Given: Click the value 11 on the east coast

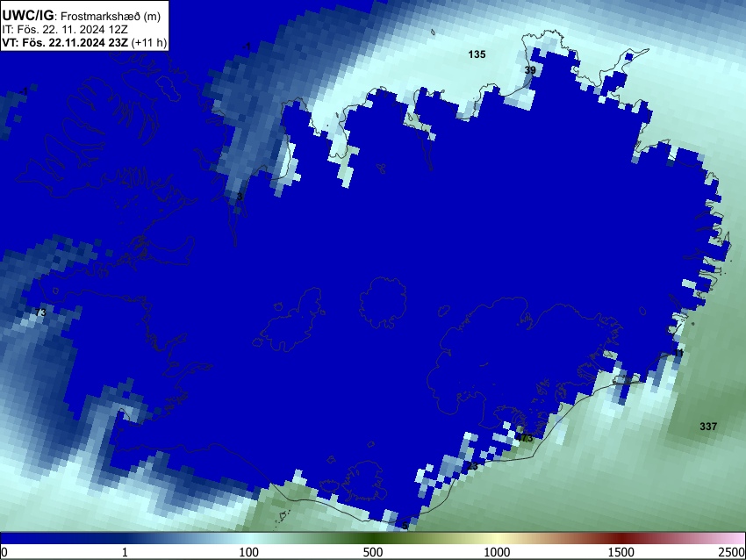Looking at the screenshot, I should click(x=678, y=353).
